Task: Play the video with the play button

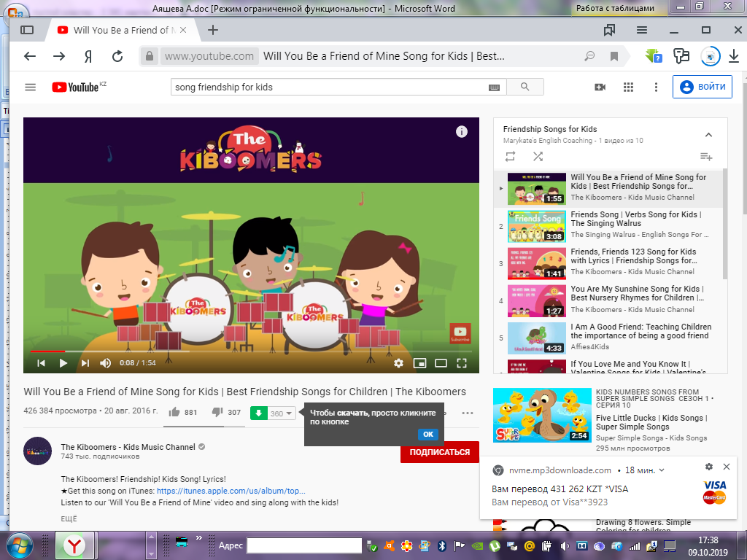Action: pyautogui.click(x=63, y=363)
